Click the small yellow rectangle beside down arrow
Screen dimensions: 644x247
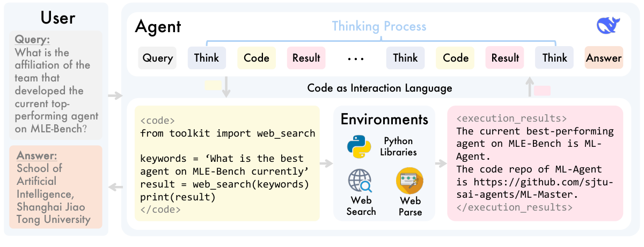point(213,85)
